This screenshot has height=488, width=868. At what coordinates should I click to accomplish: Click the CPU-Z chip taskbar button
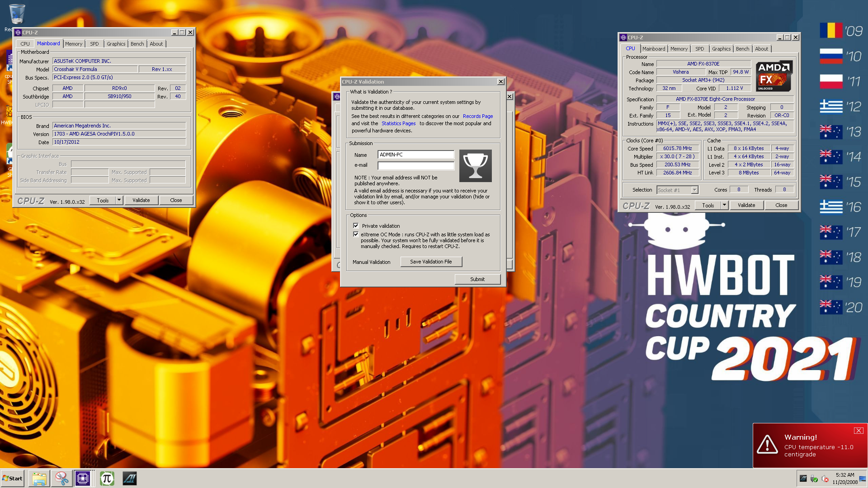[83, 479]
